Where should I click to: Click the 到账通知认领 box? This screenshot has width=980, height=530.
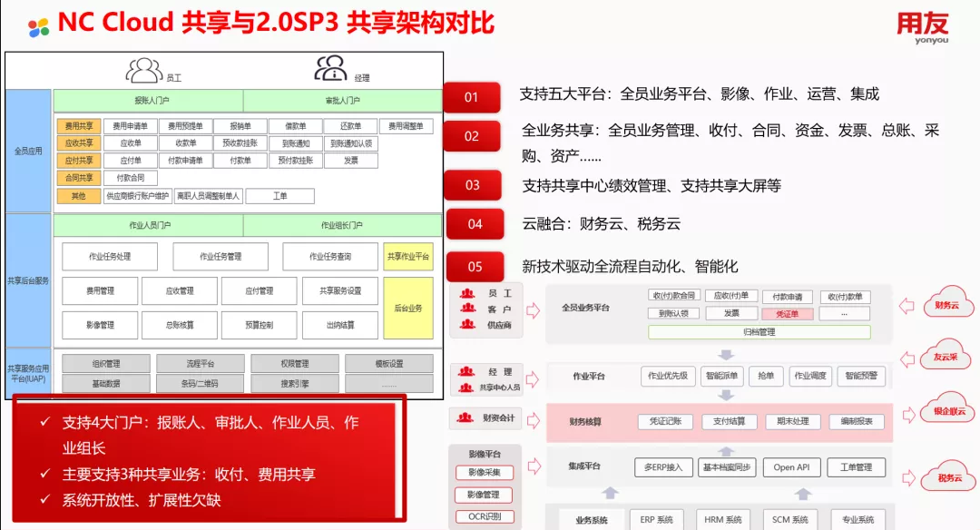(350, 143)
